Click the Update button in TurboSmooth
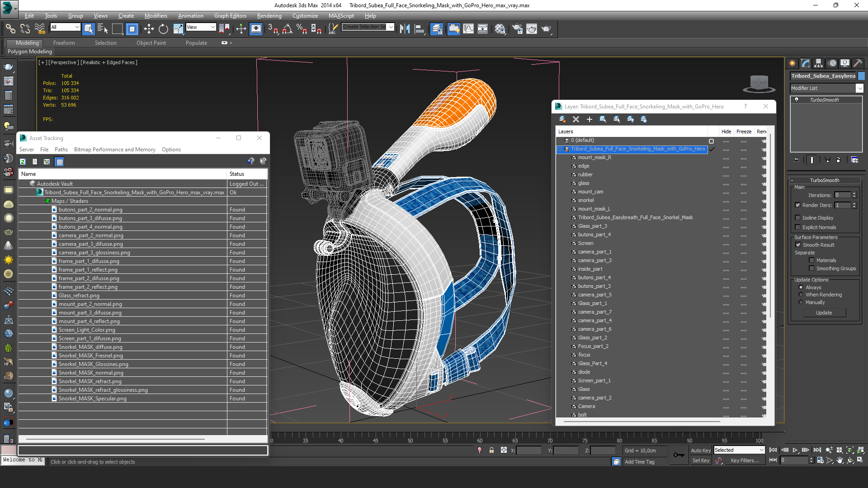This screenshot has width=868, height=488. (824, 313)
